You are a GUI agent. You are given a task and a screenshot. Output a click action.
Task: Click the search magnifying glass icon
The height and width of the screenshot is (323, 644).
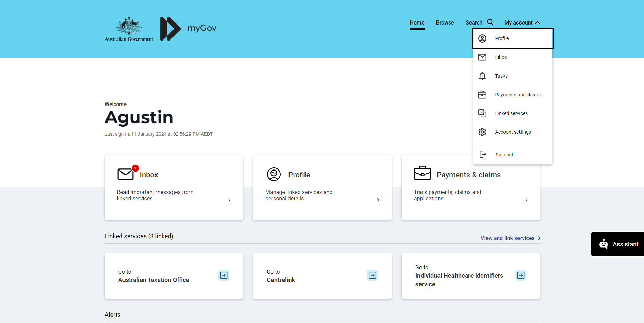coord(490,22)
